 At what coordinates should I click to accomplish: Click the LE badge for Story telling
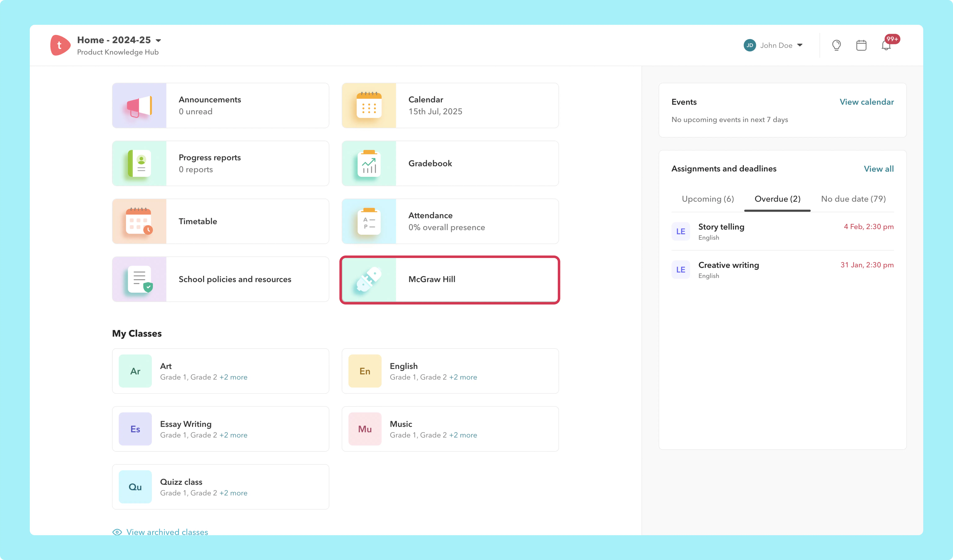click(681, 231)
